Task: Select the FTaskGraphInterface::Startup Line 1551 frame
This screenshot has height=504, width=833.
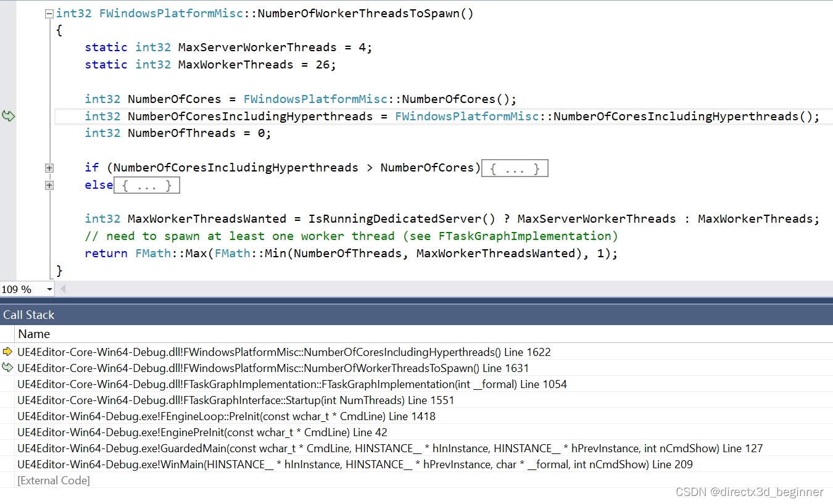Action: pyautogui.click(x=236, y=400)
